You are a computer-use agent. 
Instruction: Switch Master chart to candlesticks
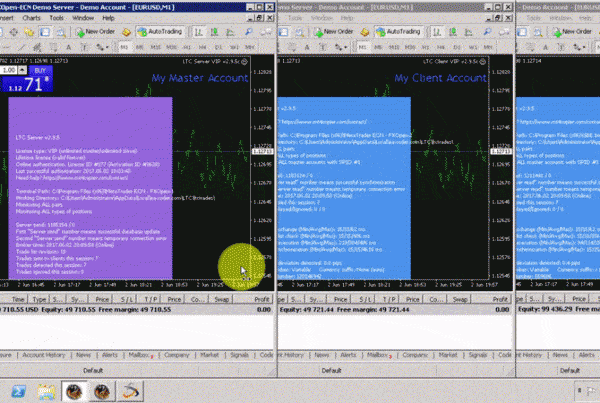[x=214, y=33]
